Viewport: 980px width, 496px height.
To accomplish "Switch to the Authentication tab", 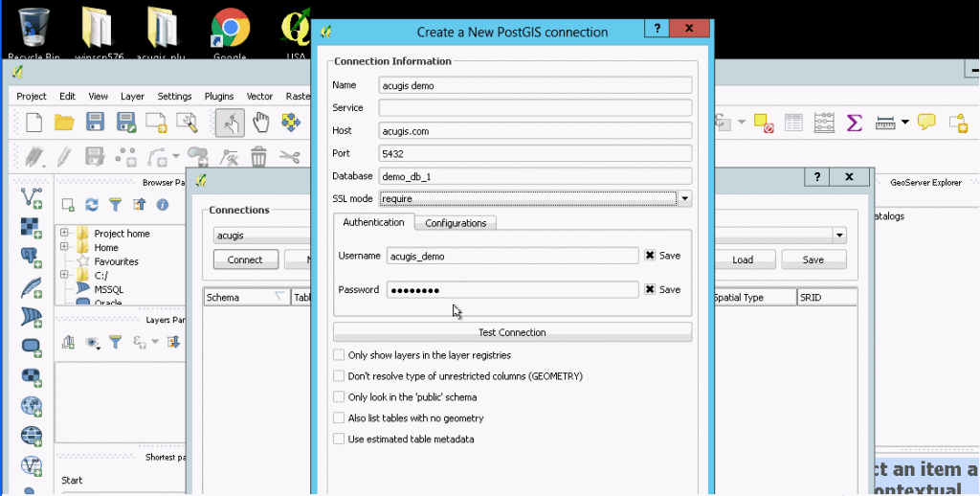I will (374, 222).
